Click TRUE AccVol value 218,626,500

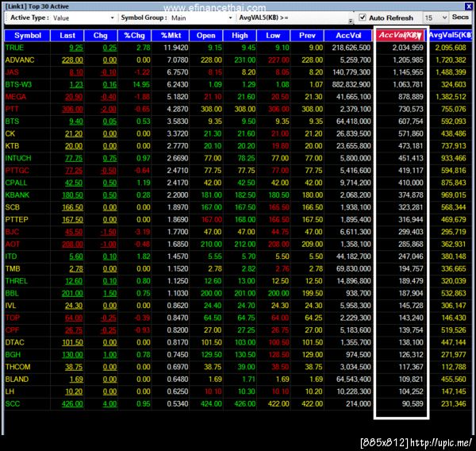pyautogui.click(x=351, y=48)
